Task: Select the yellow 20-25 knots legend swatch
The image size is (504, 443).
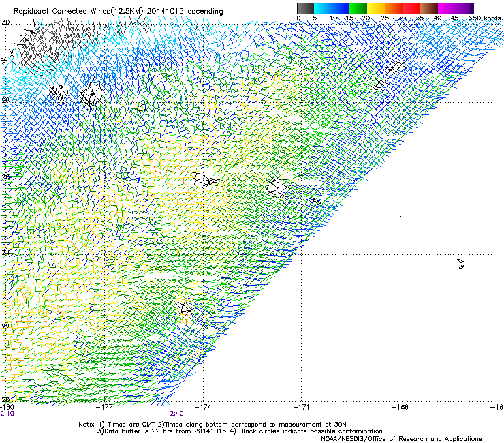Action: [x=376, y=8]
